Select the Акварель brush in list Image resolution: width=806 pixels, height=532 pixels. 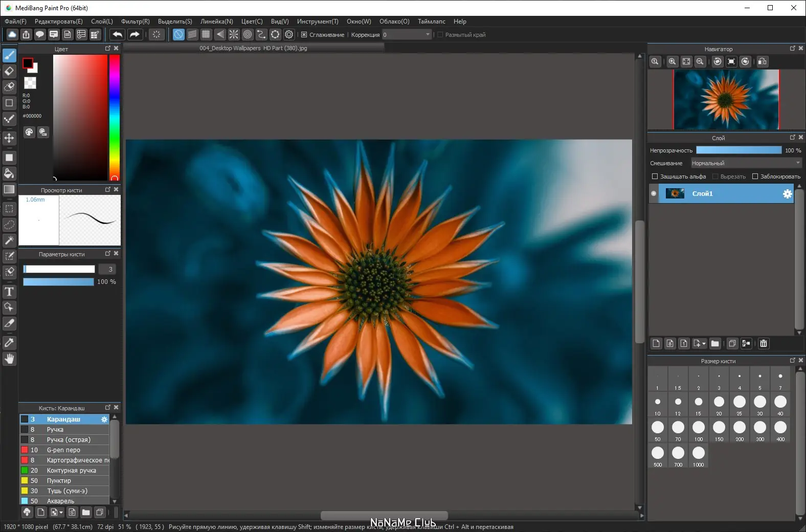click(60, 501)
